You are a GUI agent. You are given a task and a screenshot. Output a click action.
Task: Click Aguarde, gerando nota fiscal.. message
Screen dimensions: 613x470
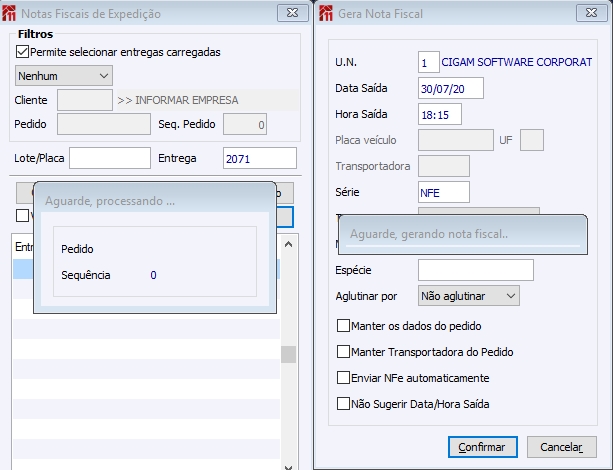coord(429,234)
